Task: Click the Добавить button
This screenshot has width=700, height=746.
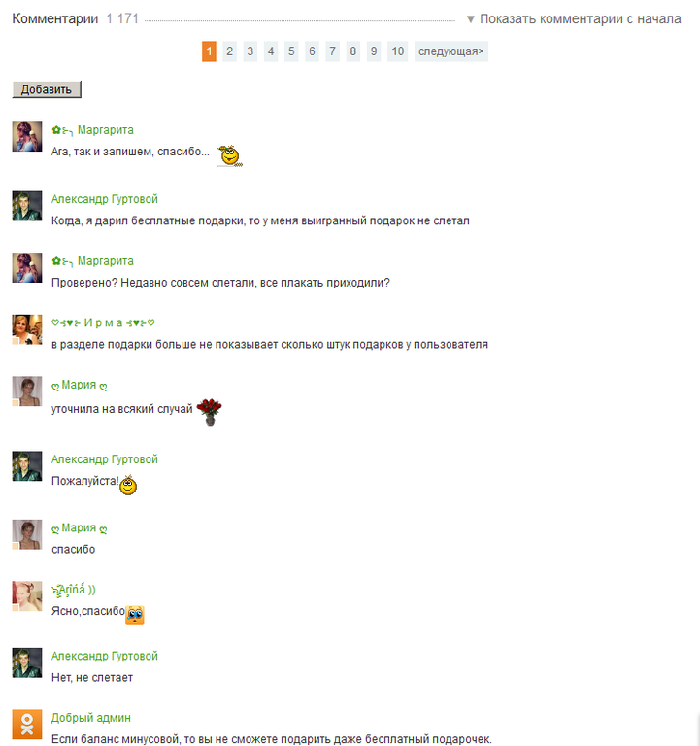Action: click(x=47, y=89)
